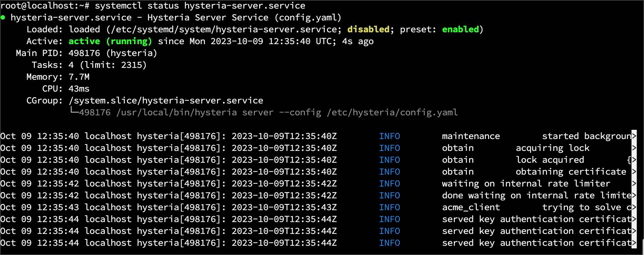Image resolution: width=644 pixels, height=255 pixels.
Task: Click the 'root@localhost:~#' prompt
Action: 45,6
